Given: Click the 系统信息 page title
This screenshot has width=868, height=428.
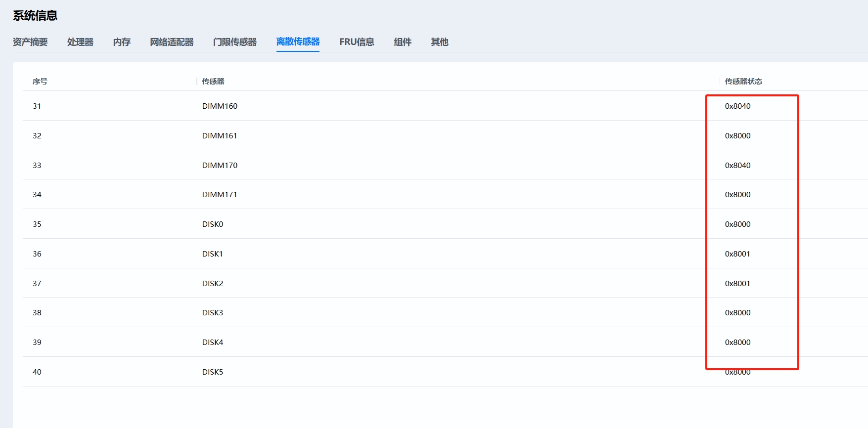Looking at the screenshot, I should click(x=35, y=16).
